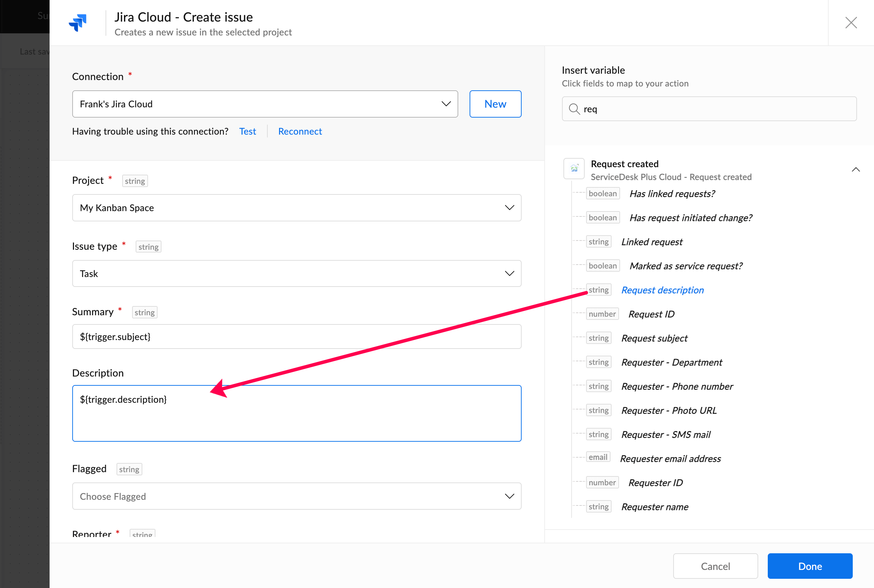Insert the Requester email address variable
This screenshot has width=874, height=588.
(670, 459)
